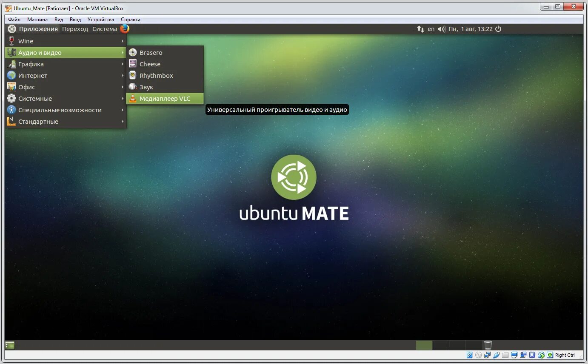Open VirtualBox Устройства menu

[101, 20]
